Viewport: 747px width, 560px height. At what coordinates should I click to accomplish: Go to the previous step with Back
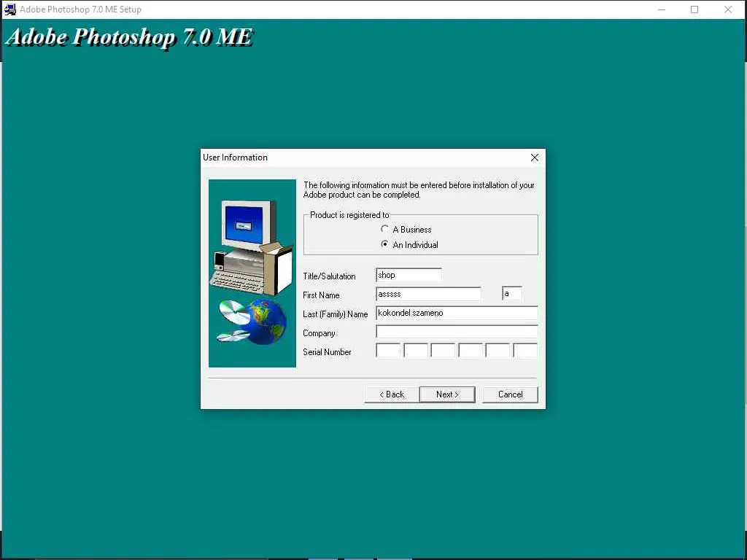click(392, 394)
